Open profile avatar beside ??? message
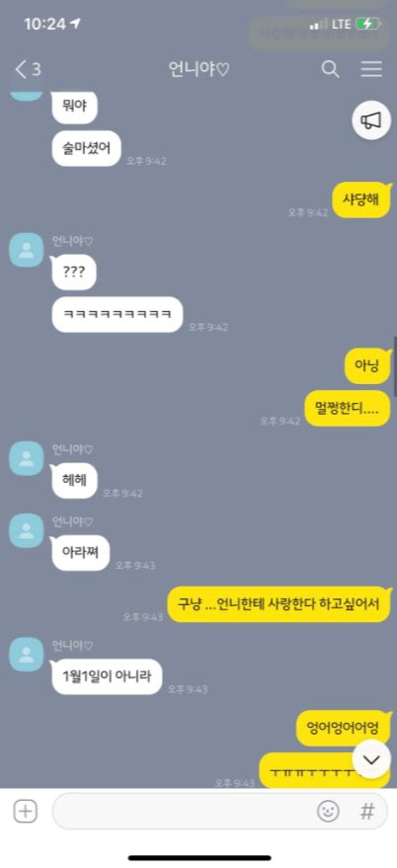 (27, 250)
